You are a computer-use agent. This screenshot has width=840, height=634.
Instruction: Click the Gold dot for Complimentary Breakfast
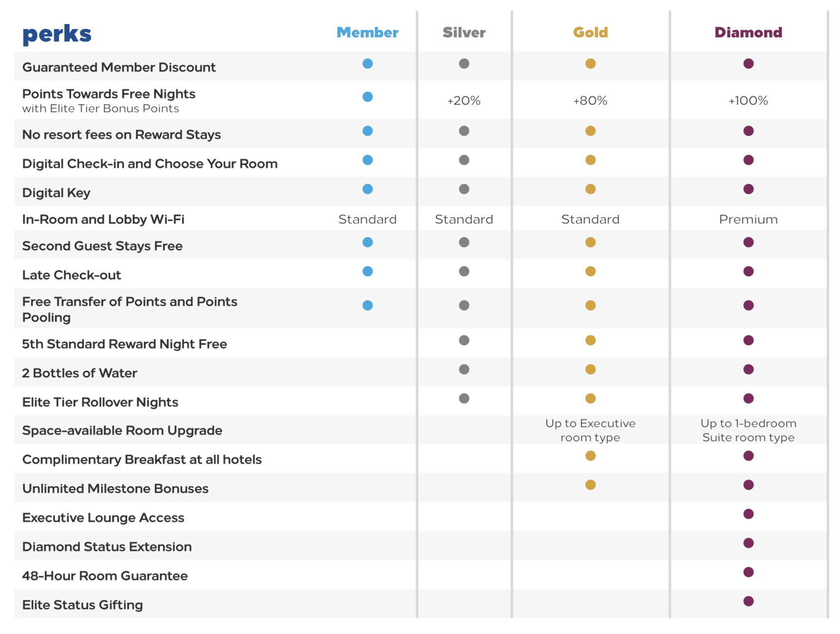[x=590, y=456]
